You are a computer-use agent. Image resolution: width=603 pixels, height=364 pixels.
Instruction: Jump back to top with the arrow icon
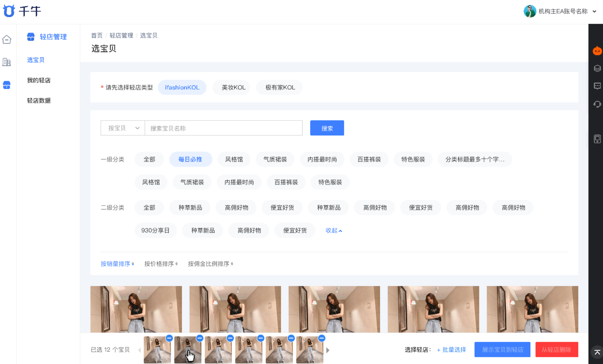click(597, 352)
